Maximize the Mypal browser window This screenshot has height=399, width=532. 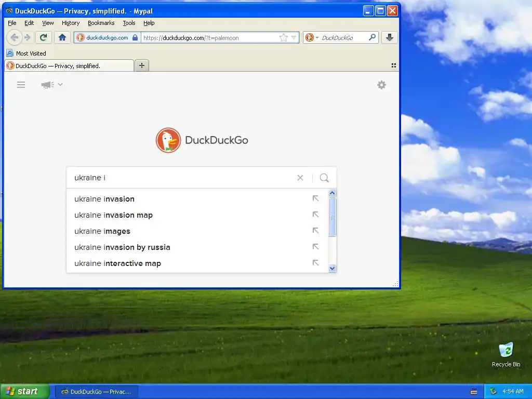pos(380,11)
